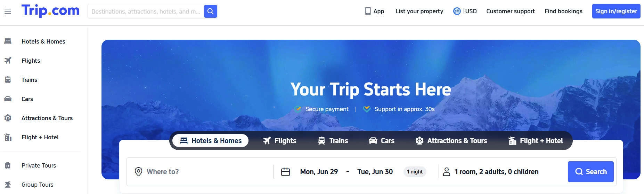
Task: Open the Find bookings link
Action: click(563, 11)
